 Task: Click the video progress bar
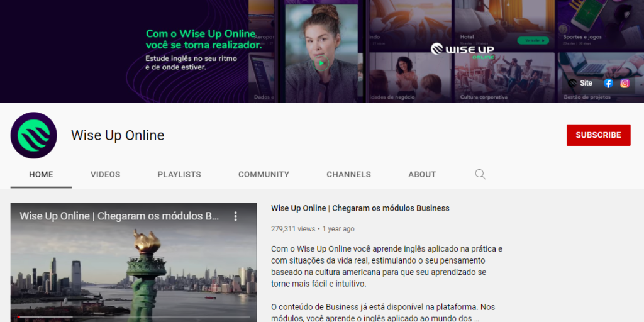[133, 317]
